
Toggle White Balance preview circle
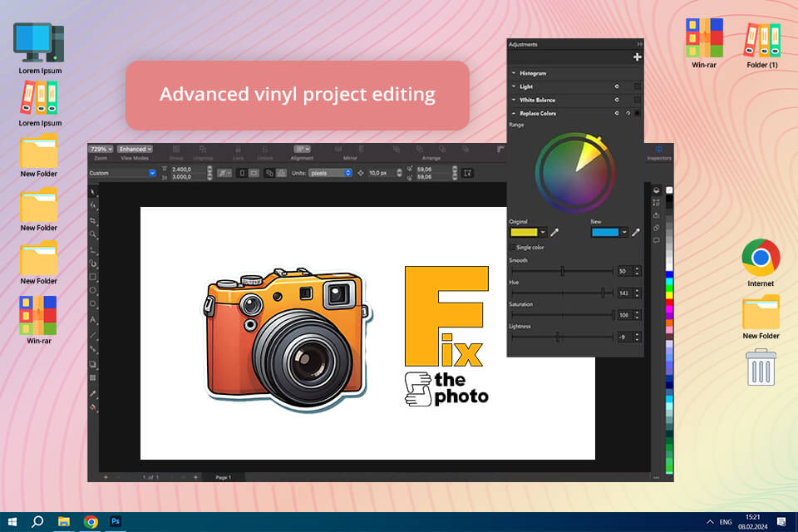pyautogui.click(x=617, y=100)
